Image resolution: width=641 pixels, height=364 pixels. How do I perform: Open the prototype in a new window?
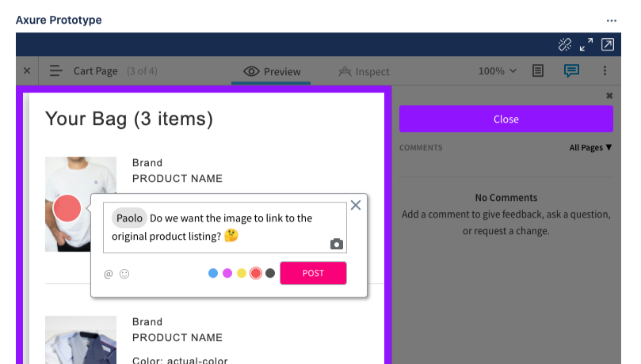(608, 44)
